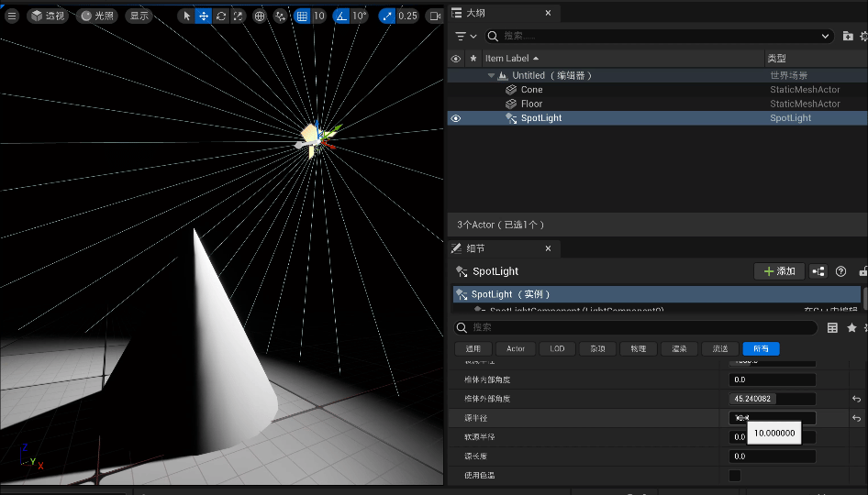The width and height of the screenshot is (868, 495).
Task: Open scale snap 0.25 value dropdown
Action: 407,16
